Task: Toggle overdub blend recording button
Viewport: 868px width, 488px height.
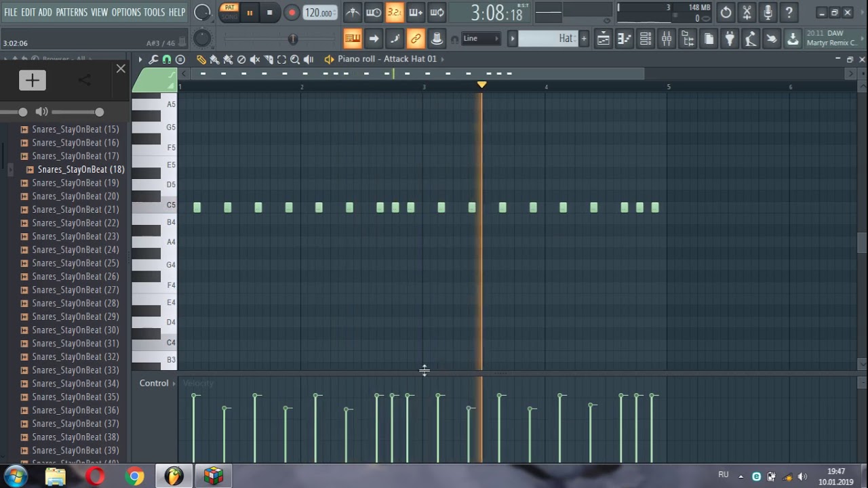Action: (416, 12)
